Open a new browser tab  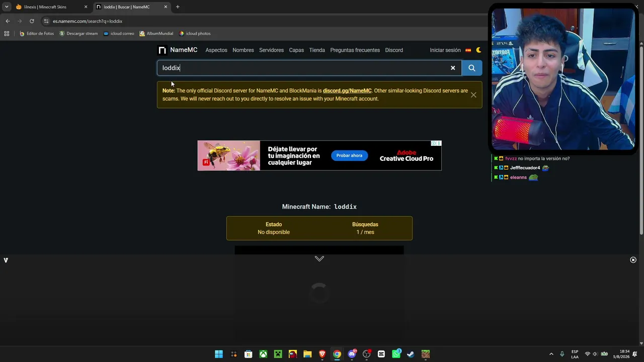(x=178, y=7)
